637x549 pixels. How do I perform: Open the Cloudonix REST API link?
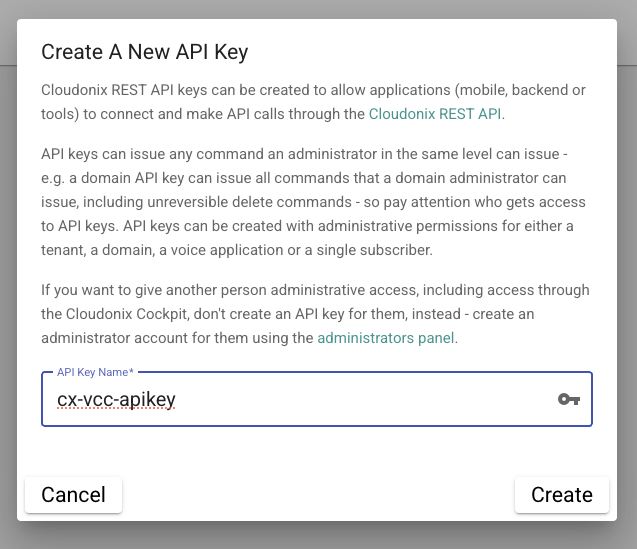tap(435, 114)
